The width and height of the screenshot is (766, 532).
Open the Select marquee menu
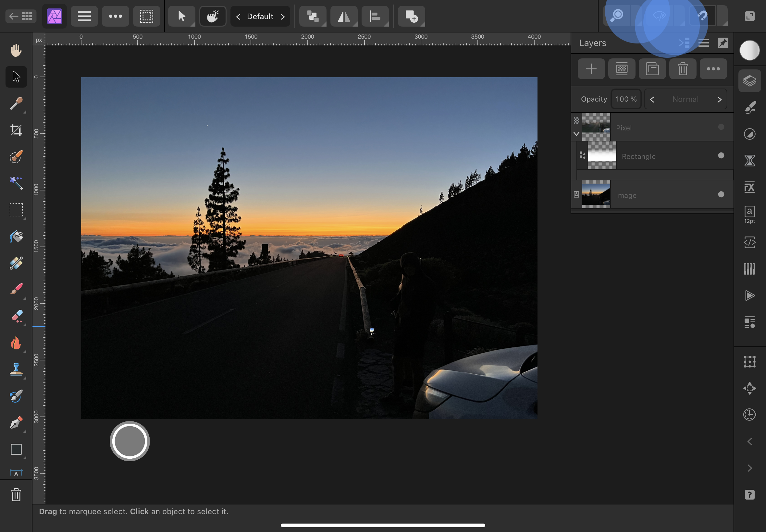click(x=146, y=16)
